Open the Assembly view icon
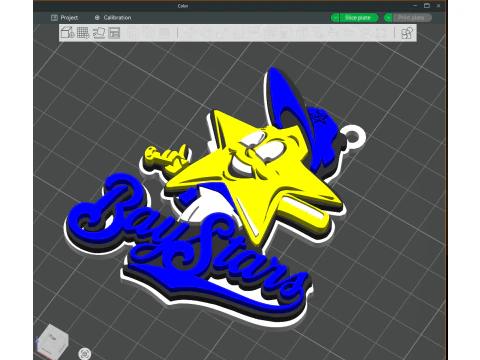Screen dimensions: 480x360 (x=407, y=33)
